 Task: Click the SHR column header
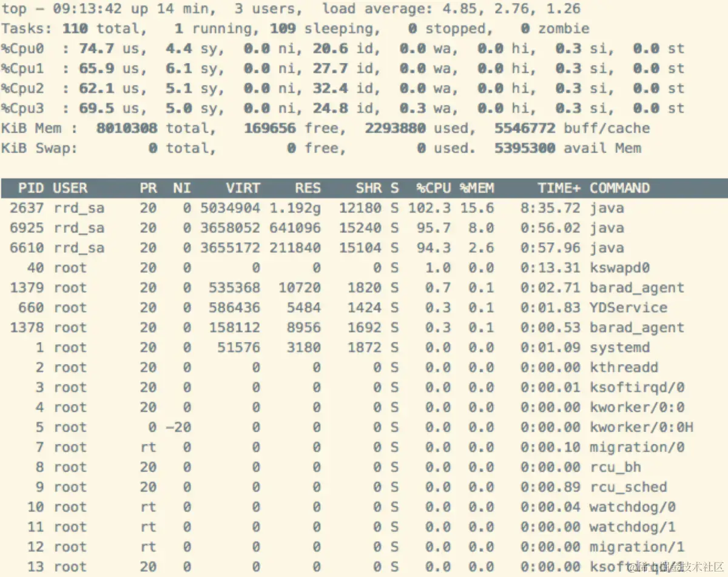tap(369, 188)
